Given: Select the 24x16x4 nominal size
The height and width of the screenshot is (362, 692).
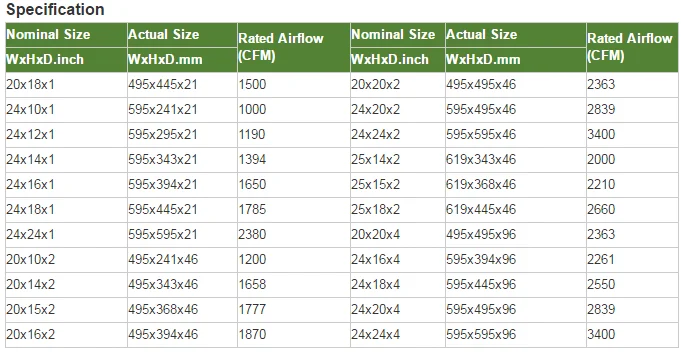Looking at the screenshot, I should point(376,259).
